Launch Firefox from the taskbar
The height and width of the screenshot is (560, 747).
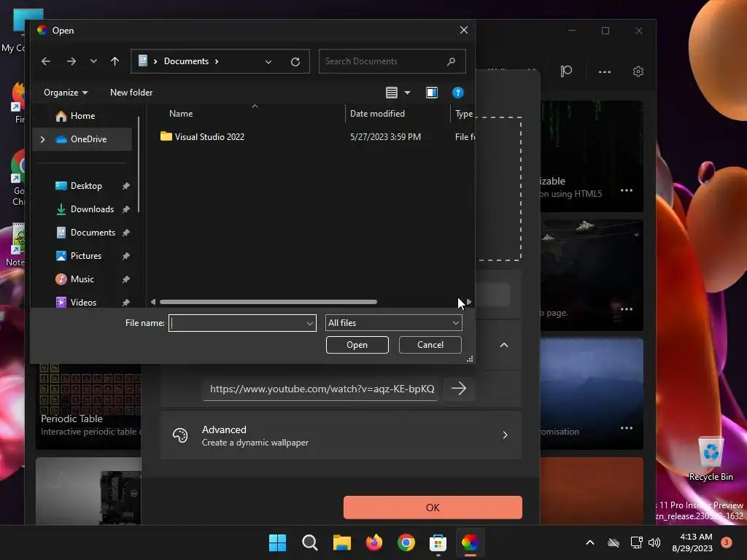[x=374, y=542]
